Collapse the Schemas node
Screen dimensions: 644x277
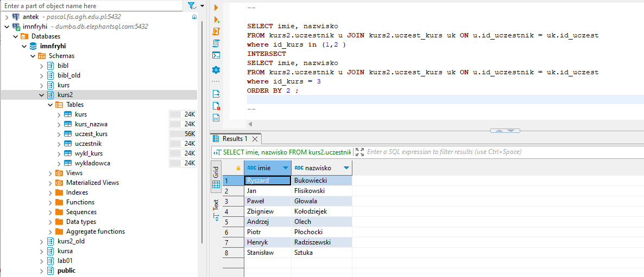[x=33, y=56]
